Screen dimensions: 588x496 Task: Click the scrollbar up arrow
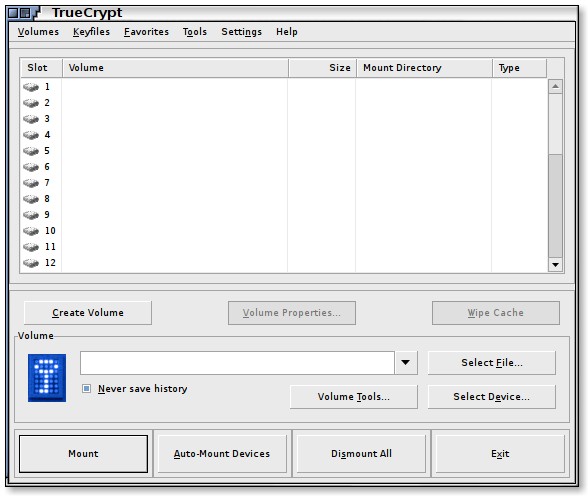click(x=555, y=87)
